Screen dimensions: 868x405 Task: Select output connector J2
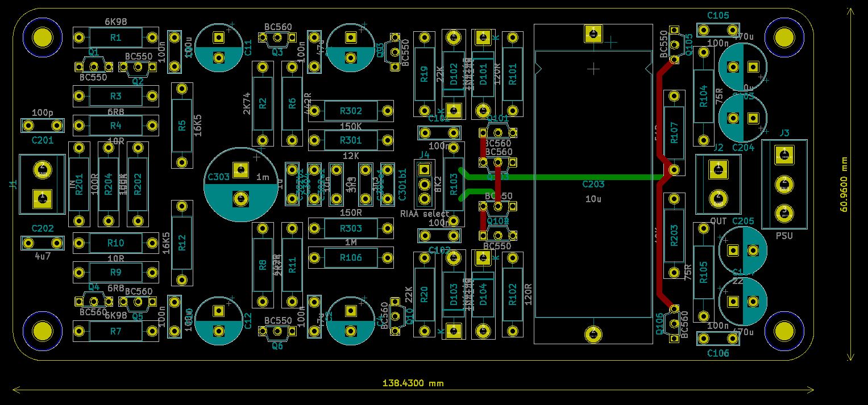718,184
